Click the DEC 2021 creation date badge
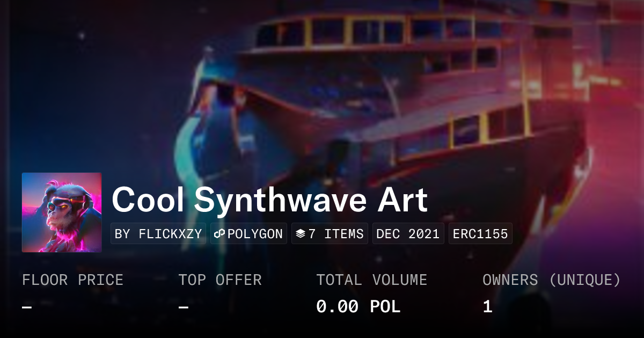The image size is (644, 338). click(408, 234)
